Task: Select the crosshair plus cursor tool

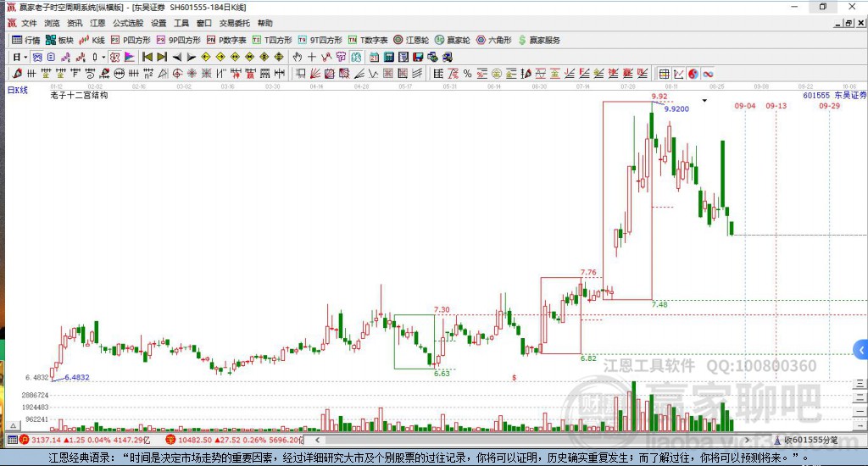Action: pos(312,57)
